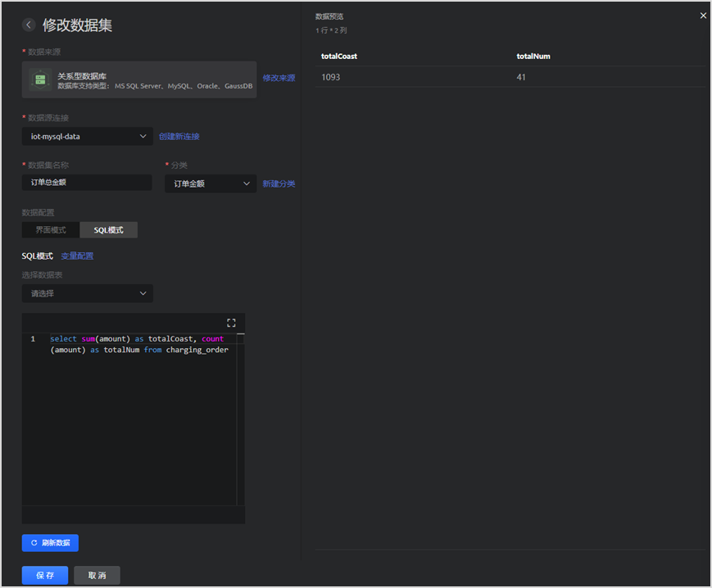
Task: Click the 修改来源 link
Action: point(279,78)
